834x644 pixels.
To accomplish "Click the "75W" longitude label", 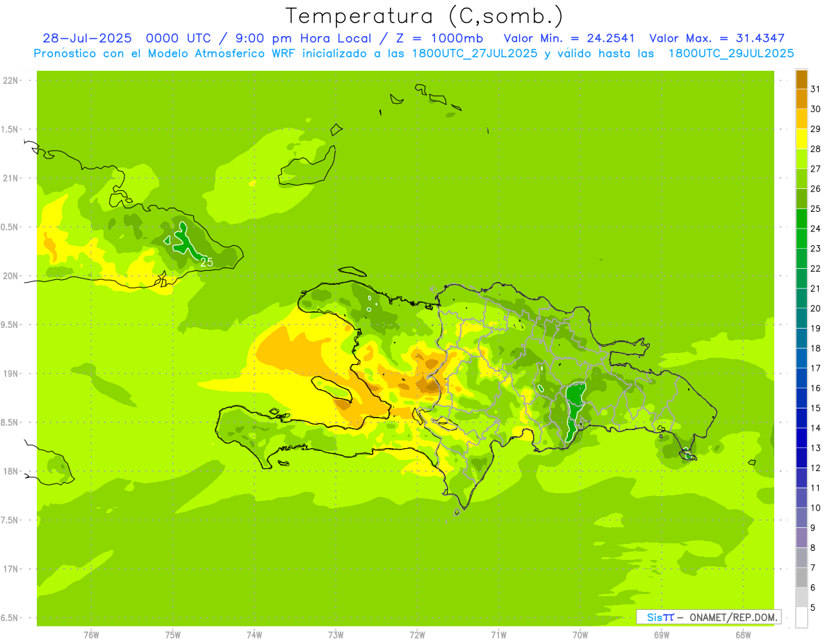I will pos(172,634).
